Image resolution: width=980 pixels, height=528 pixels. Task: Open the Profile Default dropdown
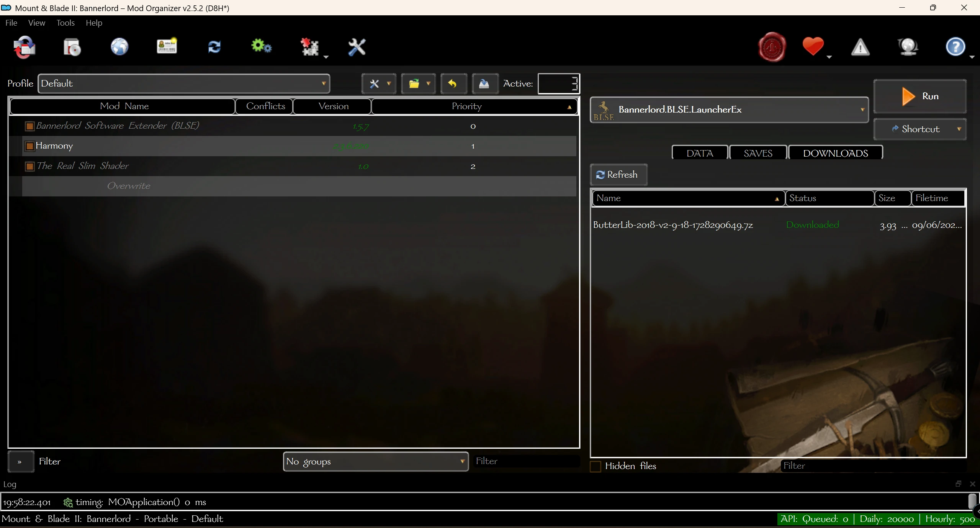coord(184,84)
